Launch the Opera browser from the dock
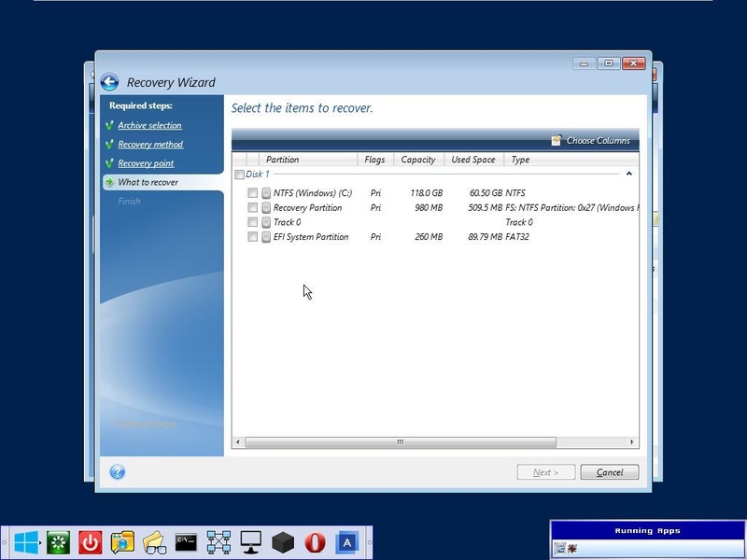This screenshot has width=747, height=560. pyautogui.click(x=315, y=542)
